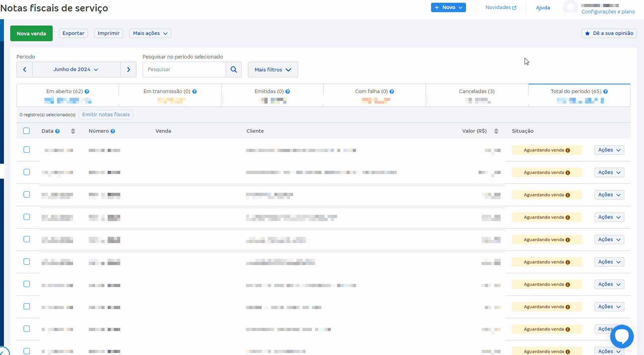Screen dimensions: 644x355
Task: Open the Junho de 2024 period dropdown
Action: pos(76,70)
